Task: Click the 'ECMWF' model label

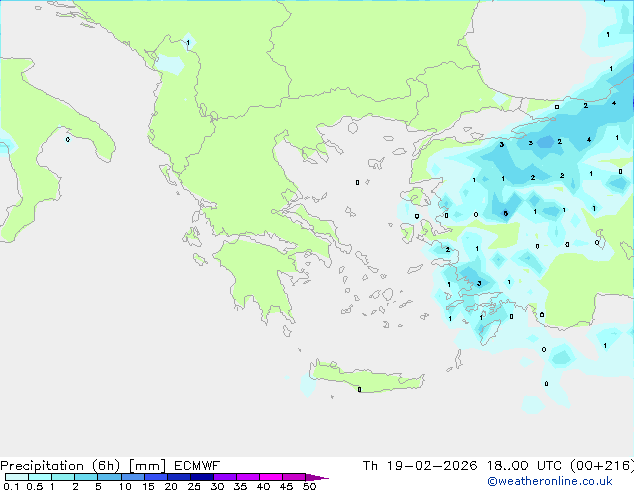Action: [197, 466]
